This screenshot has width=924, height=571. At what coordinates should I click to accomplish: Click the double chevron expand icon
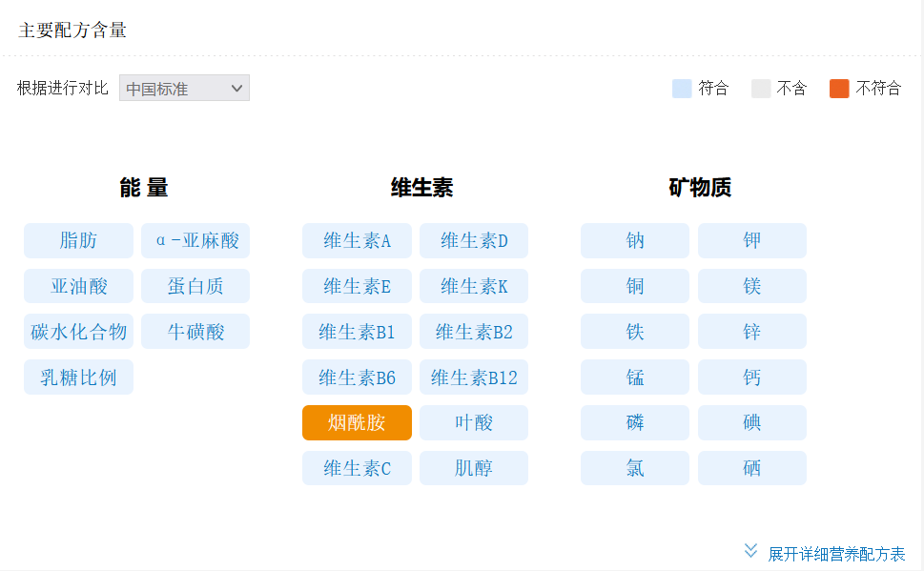click(750, 551)
